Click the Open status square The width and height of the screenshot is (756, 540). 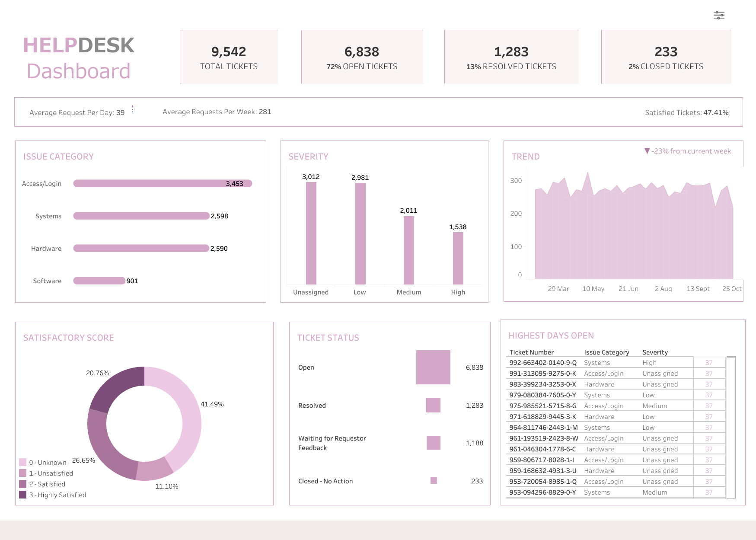pos(433,367)
